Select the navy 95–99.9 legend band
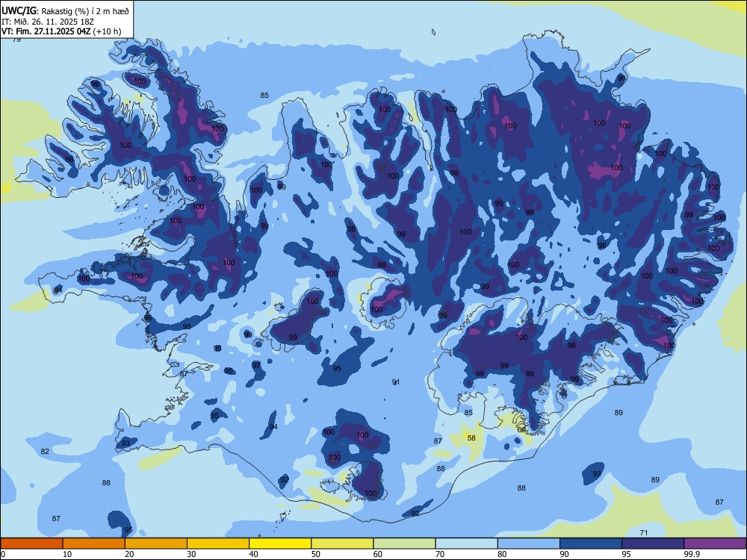Screen dimensions: 747x560 pos(653,544)
